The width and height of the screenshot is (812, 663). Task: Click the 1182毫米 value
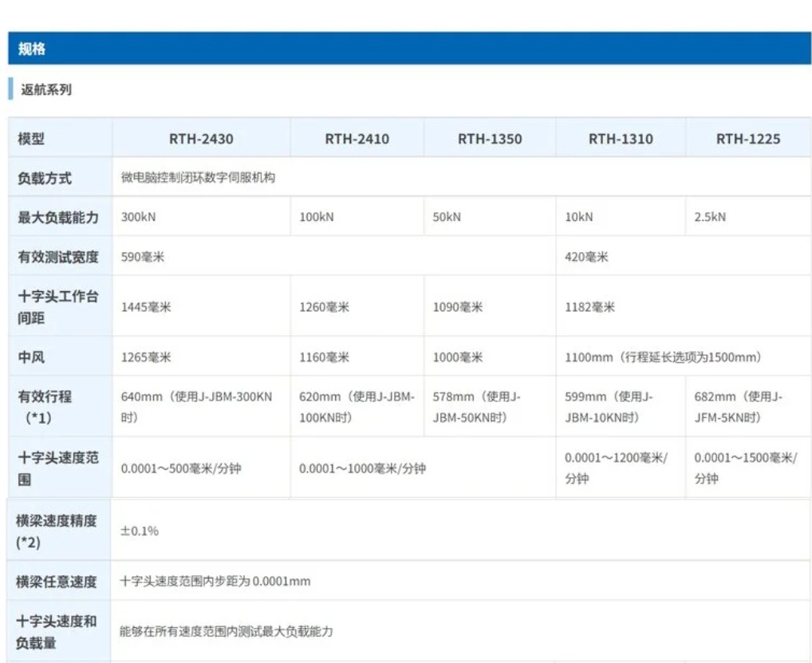(x=589, y=307)
